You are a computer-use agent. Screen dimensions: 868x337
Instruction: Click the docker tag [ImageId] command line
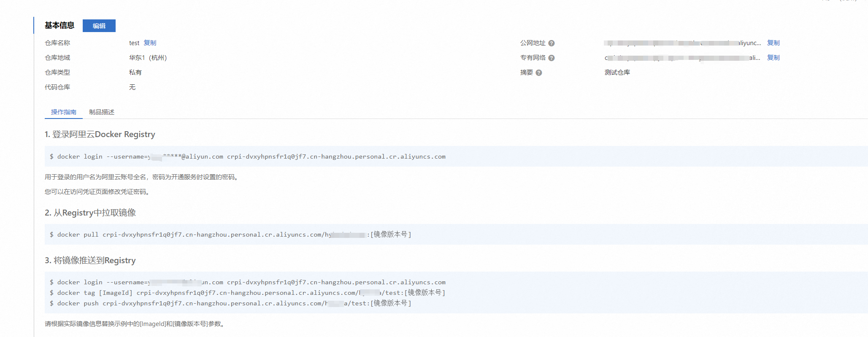point(247,293)
